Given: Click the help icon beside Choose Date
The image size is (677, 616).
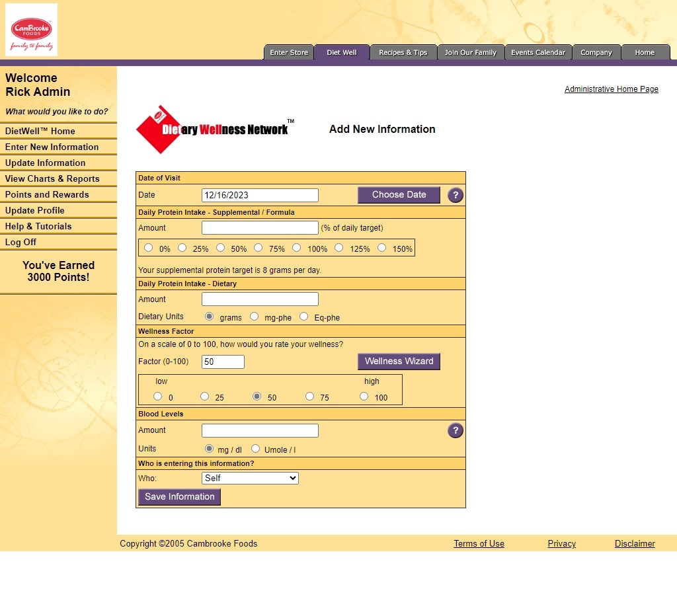Looking at the screenshot, I should coord(455,195).
